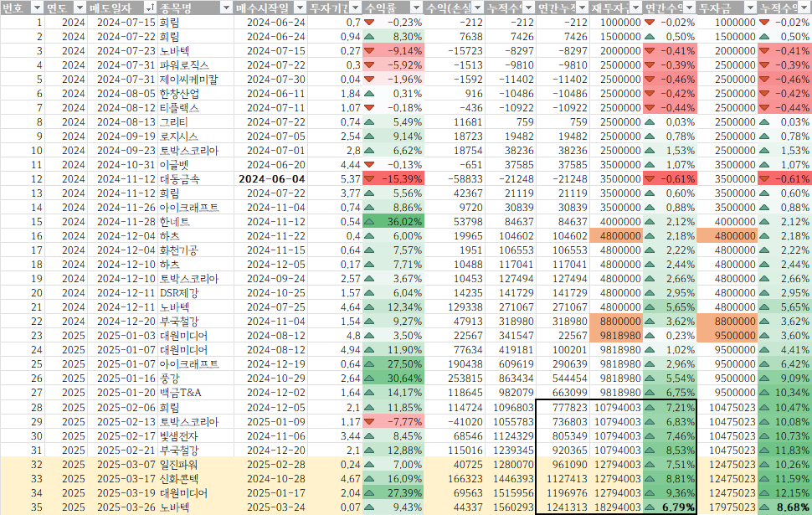The image size is (812, 515).
Task: Click the green up arrow beside 12,34%
Action: (369, 307)
